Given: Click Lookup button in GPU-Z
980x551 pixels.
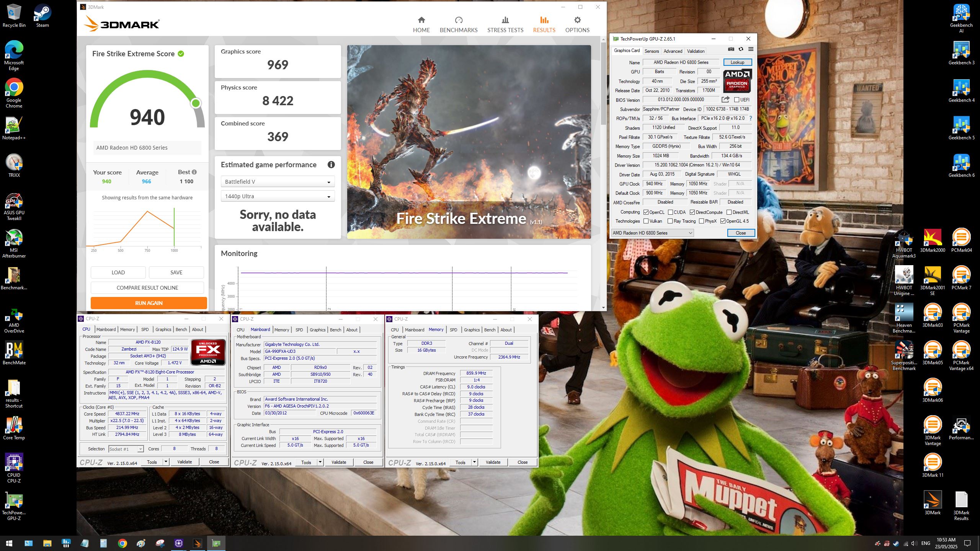Looking at the screenshot, I should (737, 62).
